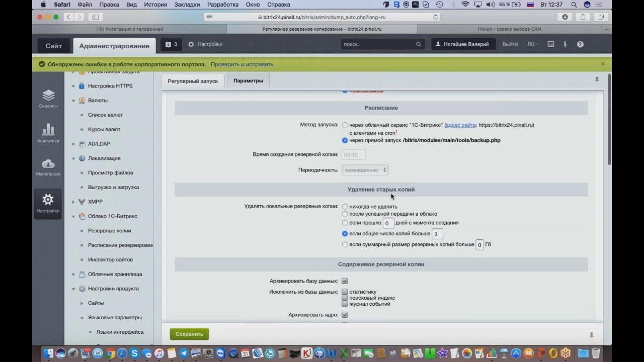Show all tabs with Safari tabs icon
Image resolution: width=644 pixels, height=362 pixels.
click(601, 17)
